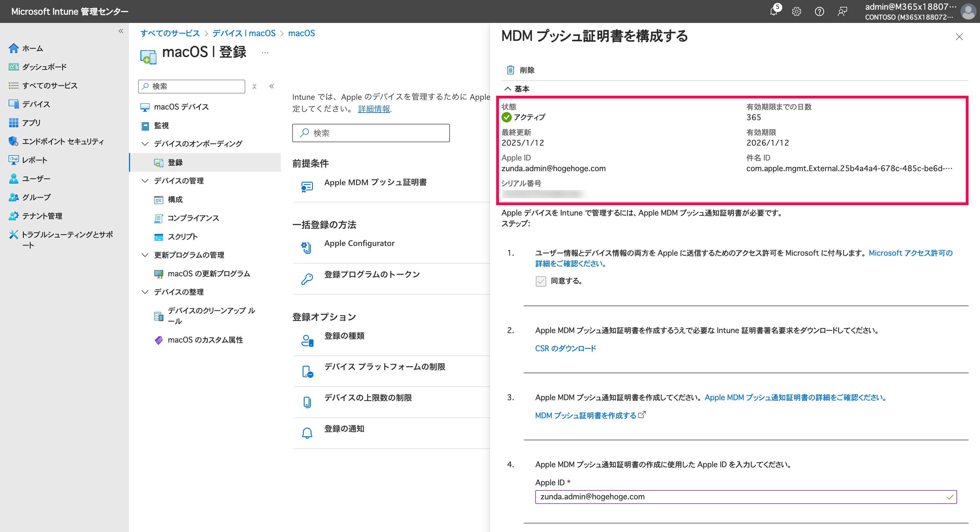Open macOS のカスタム属性 item
The height and width of the screenshot is (532, 980).
[x=205, y=340]
